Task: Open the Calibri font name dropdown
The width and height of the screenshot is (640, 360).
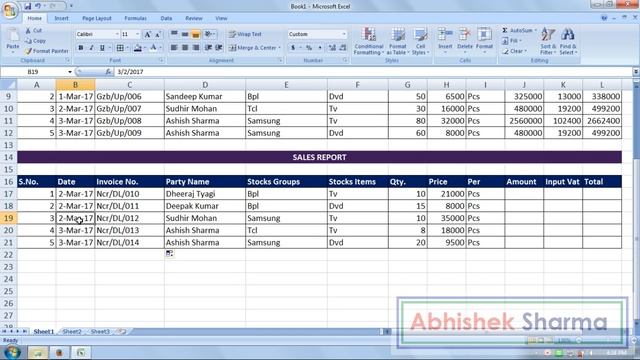Action: point(117,34)
